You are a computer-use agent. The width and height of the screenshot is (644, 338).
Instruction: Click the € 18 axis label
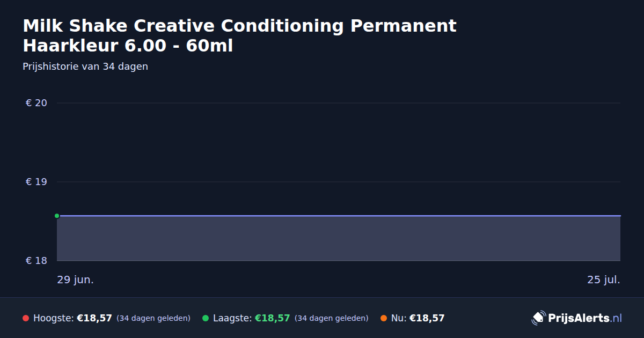tap(36, 261)
